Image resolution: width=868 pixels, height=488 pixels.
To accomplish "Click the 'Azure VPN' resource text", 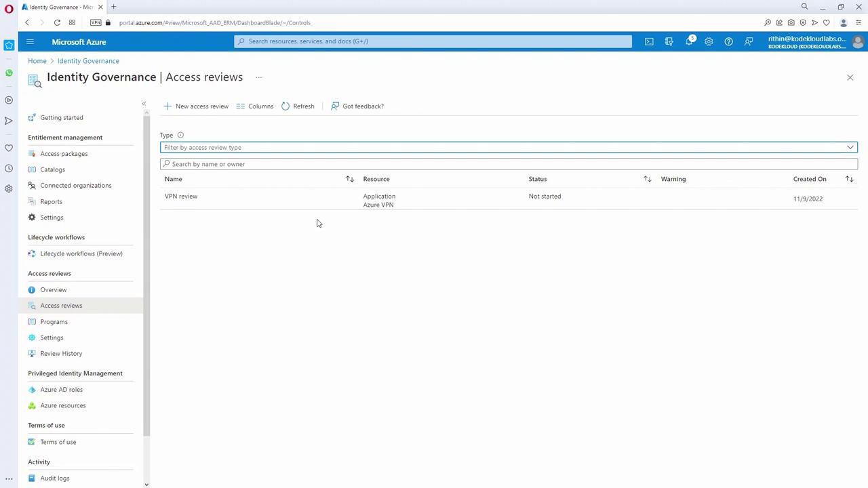I will [x=378, y=205].
